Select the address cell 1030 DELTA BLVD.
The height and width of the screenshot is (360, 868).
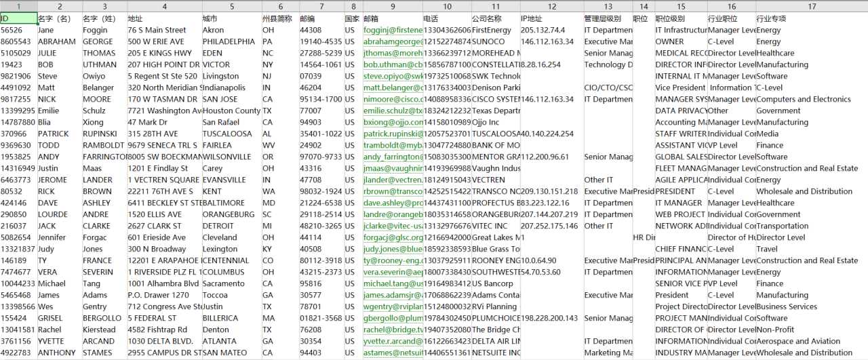(x=164, y=341)
